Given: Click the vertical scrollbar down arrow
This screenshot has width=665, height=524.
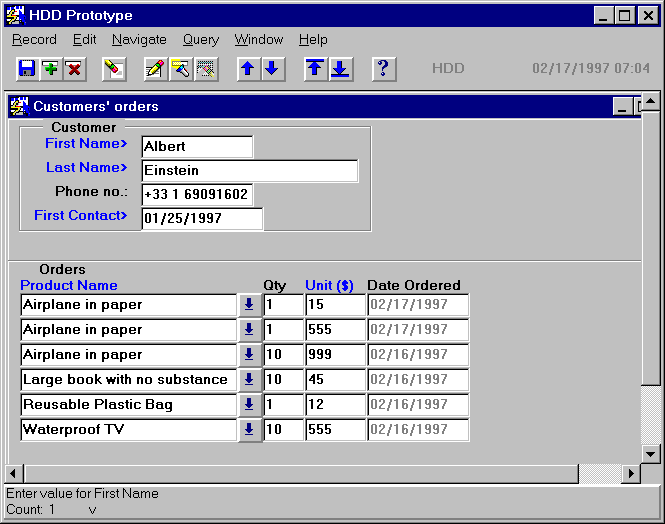Looking at the screenshot, I should (x=650, y=453).
